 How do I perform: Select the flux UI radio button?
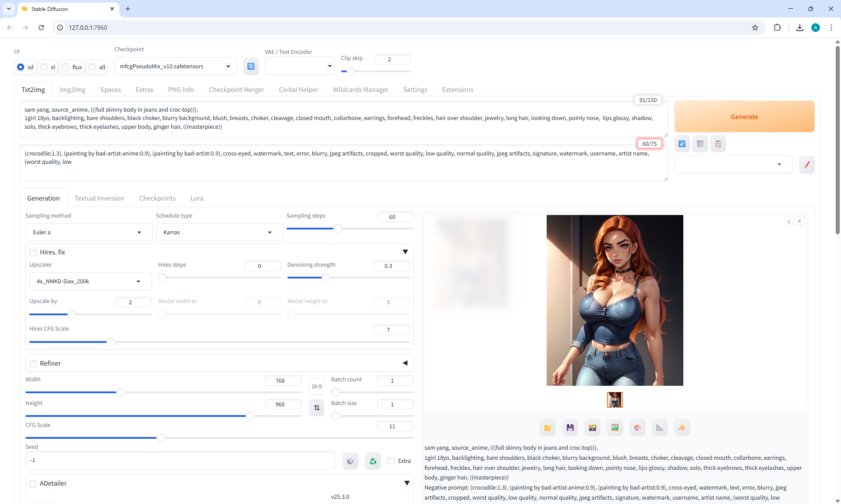[66, 67]
